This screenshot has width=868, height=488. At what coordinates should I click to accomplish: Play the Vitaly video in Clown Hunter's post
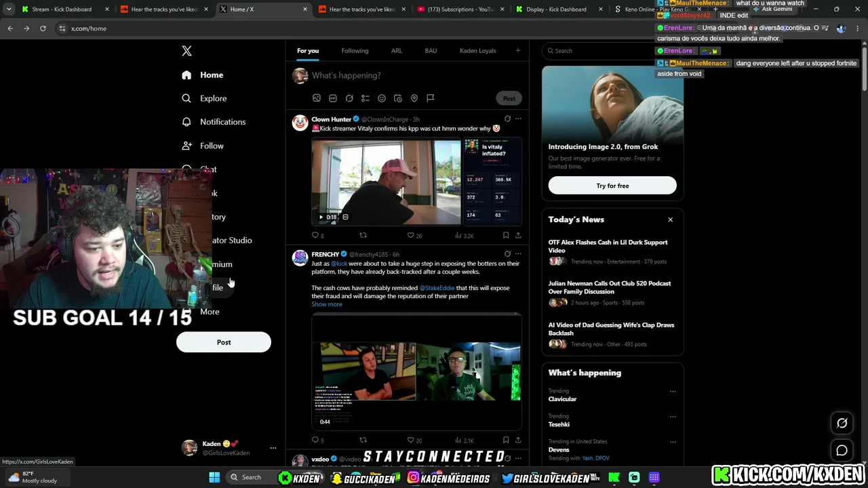pyautogui.click(x=321, y=217)
